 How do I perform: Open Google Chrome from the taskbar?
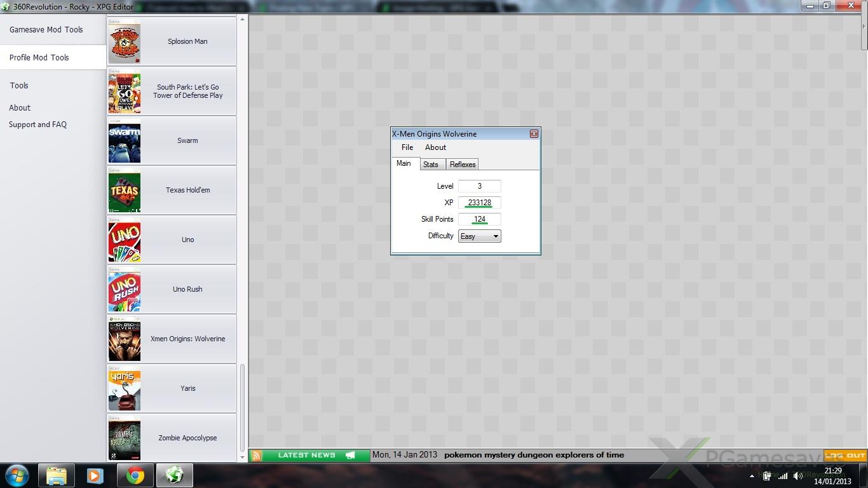coord(135,475)
